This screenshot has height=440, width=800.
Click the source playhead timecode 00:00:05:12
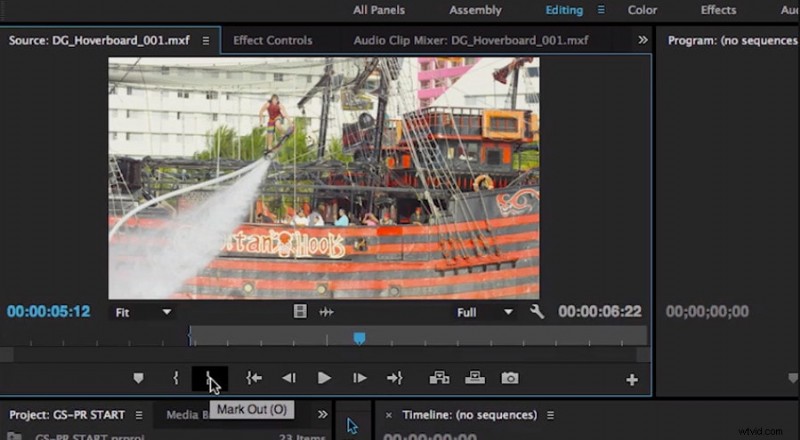click(48, 311)
